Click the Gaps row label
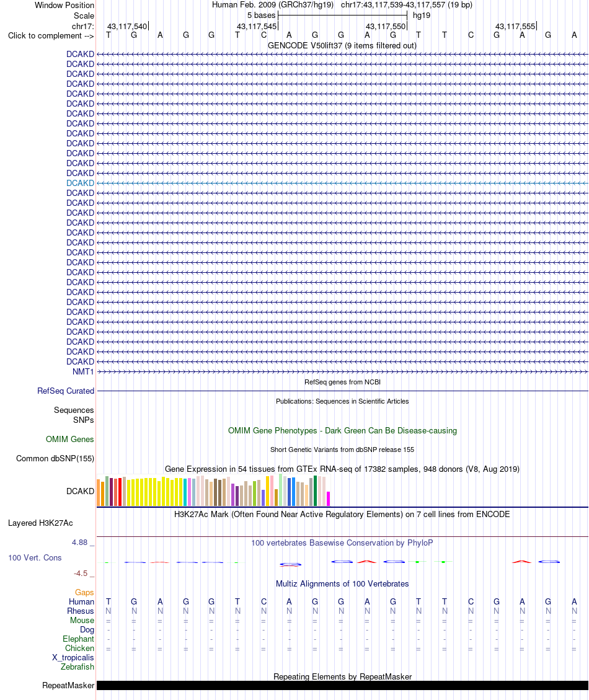This screenshot has width=589, height=700. (x=84, y=592)
